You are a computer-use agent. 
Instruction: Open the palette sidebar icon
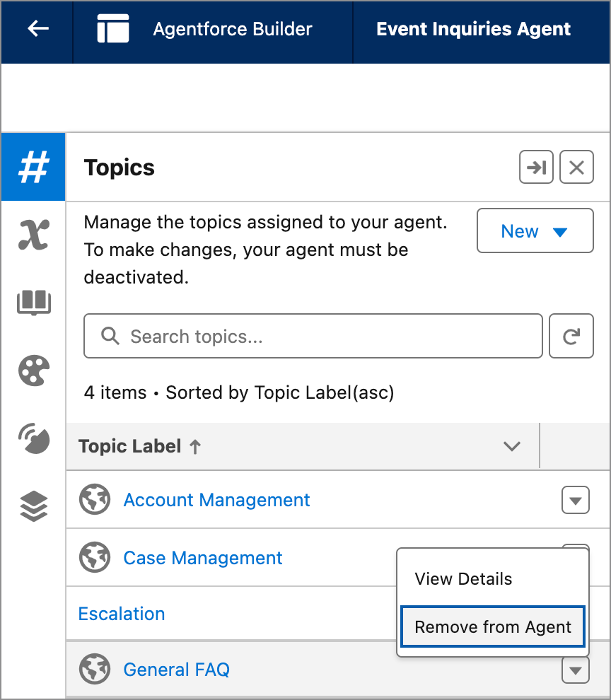pyautogui.click(x=34, y=371)
